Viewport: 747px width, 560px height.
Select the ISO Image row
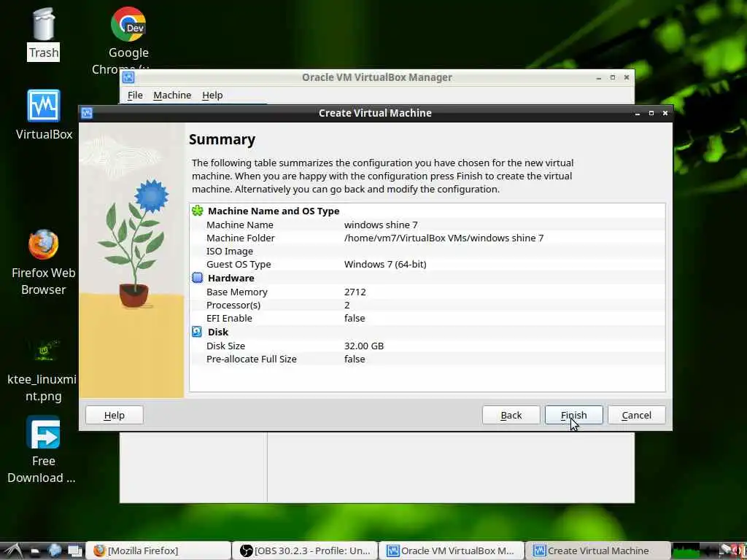(x=427, y=251)
